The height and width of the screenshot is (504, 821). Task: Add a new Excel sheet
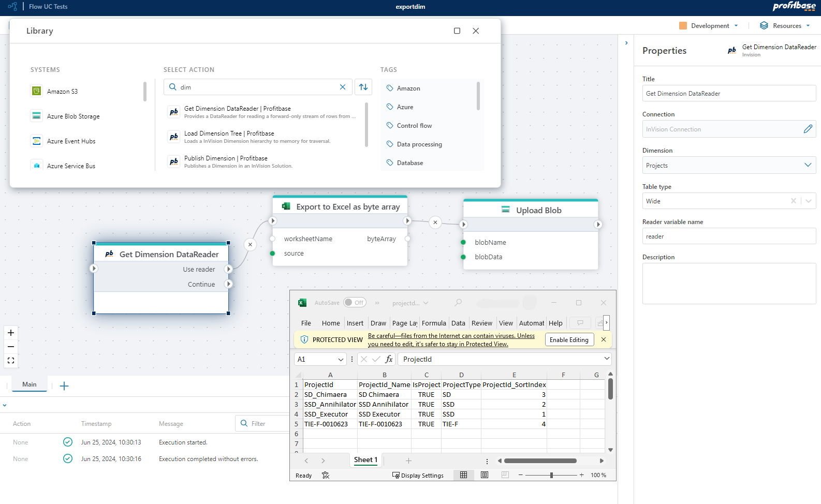[x=408, y=461]
